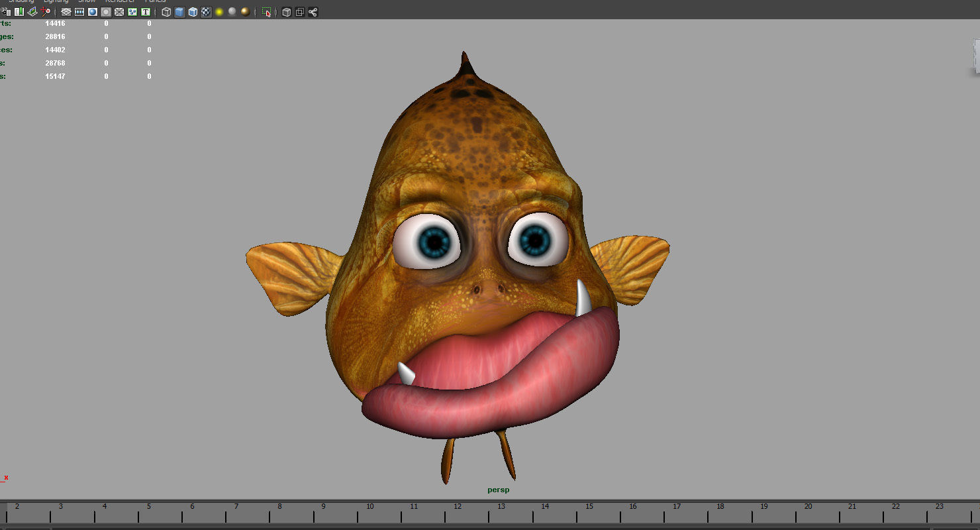The image size is (980, 530).
Task: Click HUD value 14416
Action: point(55,23)
